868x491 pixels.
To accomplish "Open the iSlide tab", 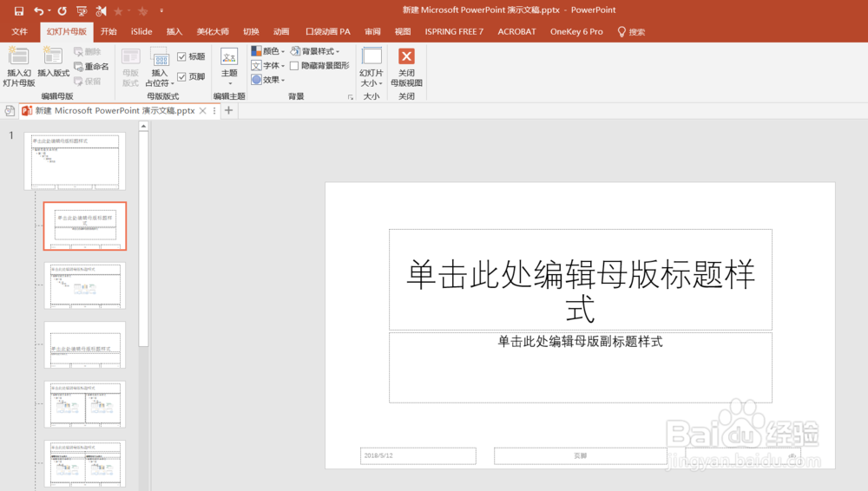I will tap(141, 31).
